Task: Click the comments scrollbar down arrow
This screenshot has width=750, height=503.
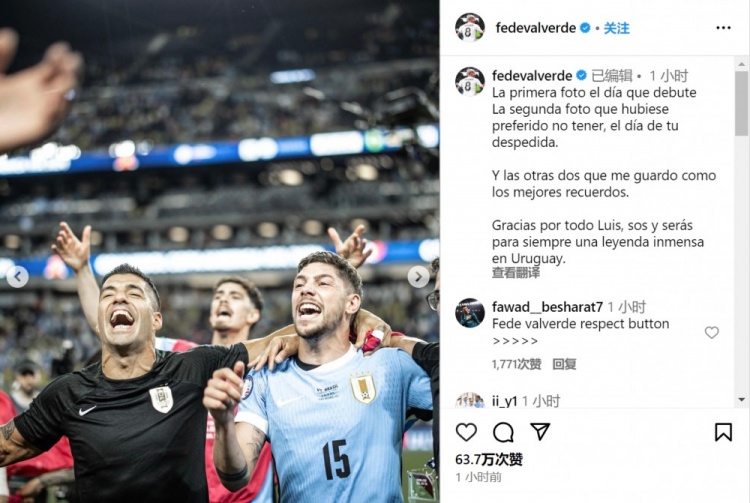Action: point(741,399)
